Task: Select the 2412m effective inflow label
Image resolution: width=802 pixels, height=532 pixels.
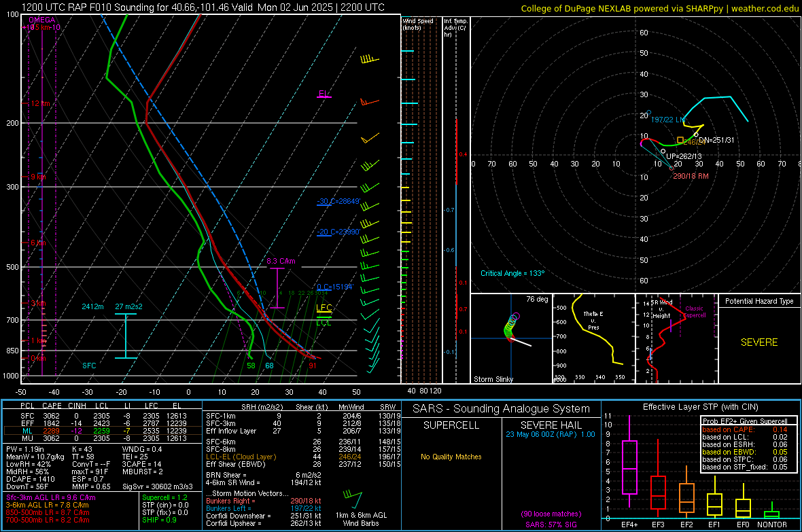Action: point(92,306)
